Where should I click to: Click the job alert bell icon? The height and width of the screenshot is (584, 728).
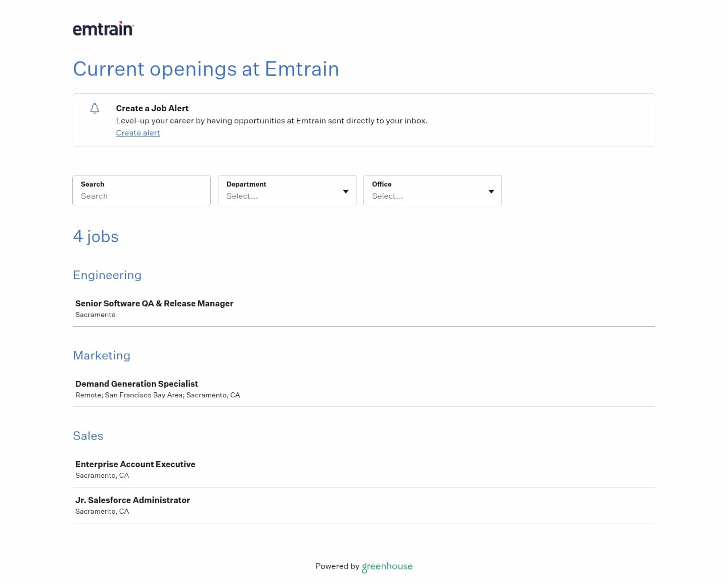coord(95,108)
